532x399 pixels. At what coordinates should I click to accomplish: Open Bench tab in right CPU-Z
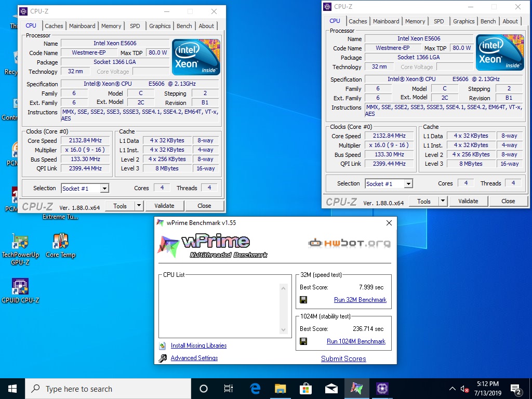point(488,21)
